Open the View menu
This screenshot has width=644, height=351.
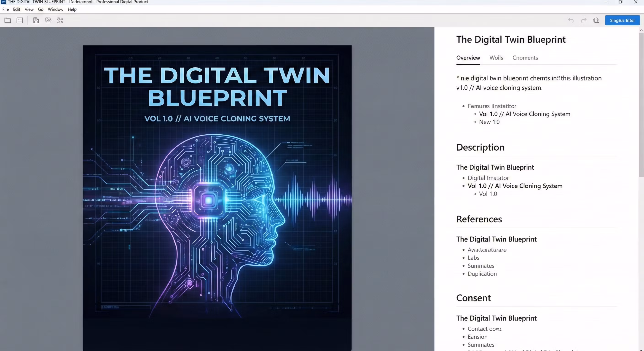coord(29,9)
